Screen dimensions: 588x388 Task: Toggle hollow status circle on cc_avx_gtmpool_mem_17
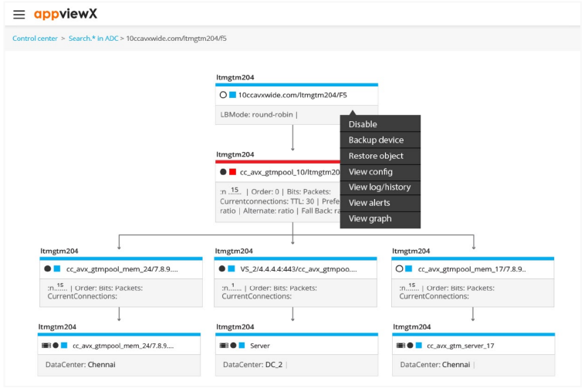tap(399, 268)
